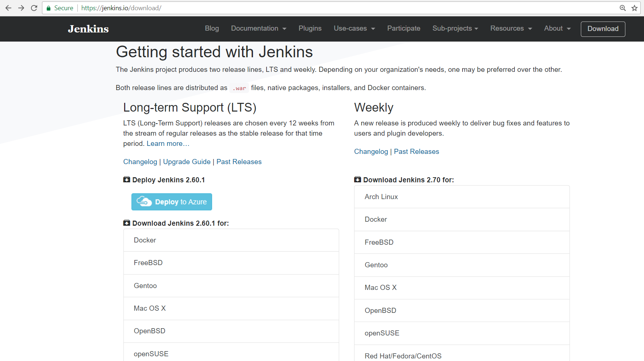Open the Plugins page
Image resolution: width=644 pixels, height=361 pixels.
[310, 28]
